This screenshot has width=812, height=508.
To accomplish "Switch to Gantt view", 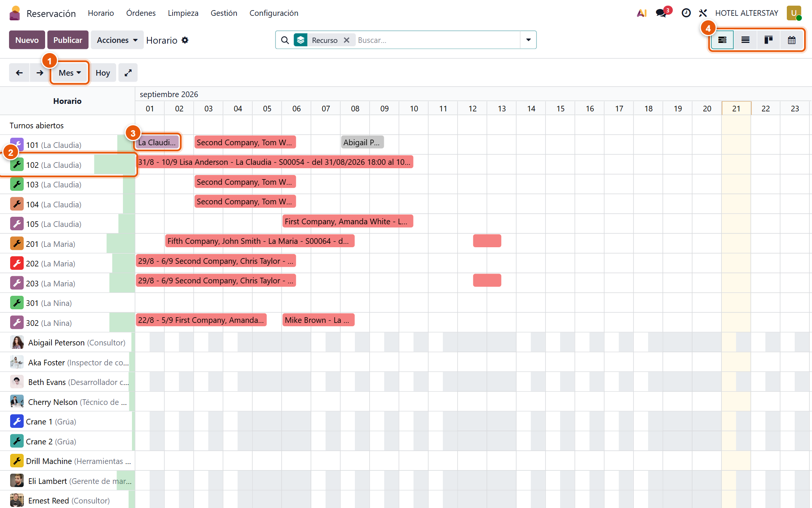I will pos(722,40).
